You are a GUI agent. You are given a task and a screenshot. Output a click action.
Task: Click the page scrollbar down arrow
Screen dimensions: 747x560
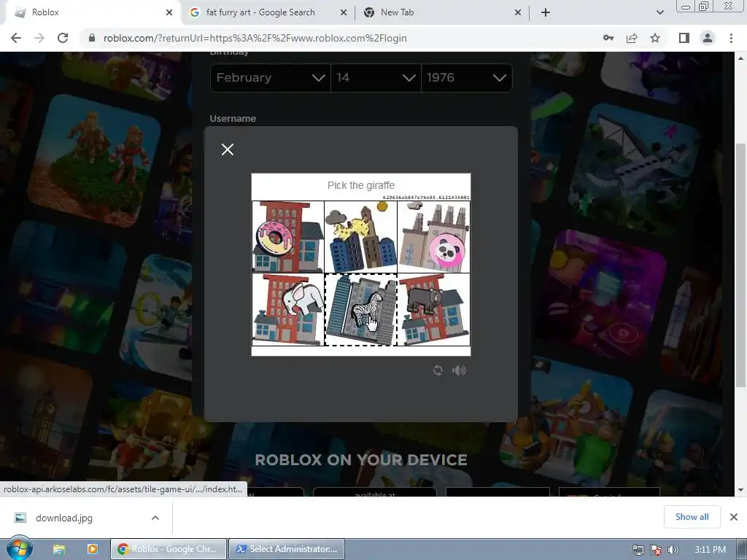coord(740,489)
